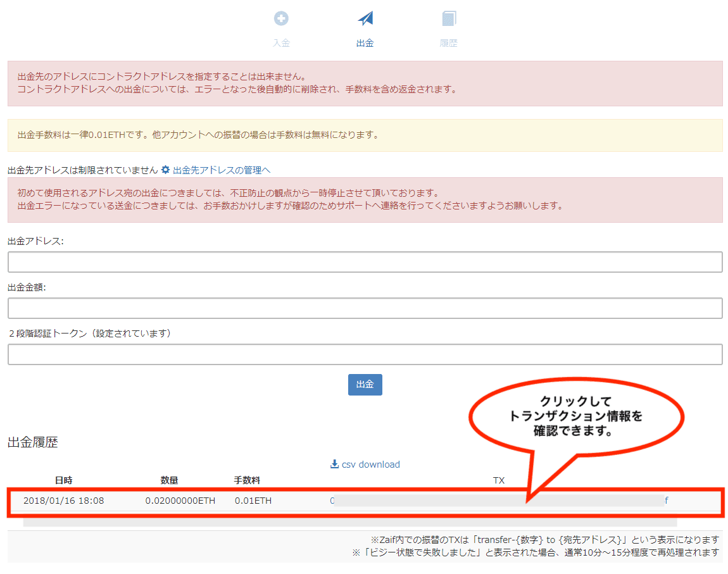Click the csv download link text
Screen dimensions: 728x574
pyautogui.click(x=370, y=465)
